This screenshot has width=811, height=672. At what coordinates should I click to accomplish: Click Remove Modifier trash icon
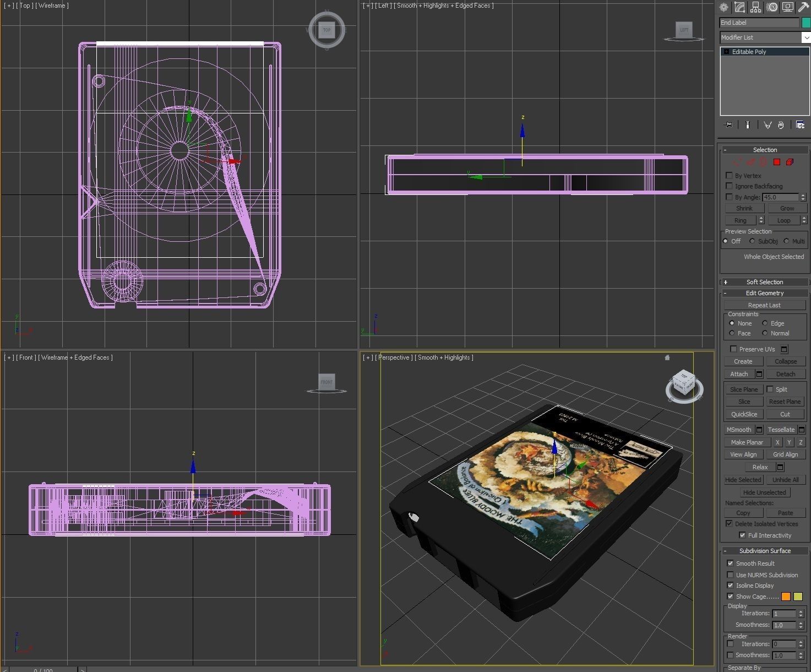pyautogui.click(x=781, y=125)
